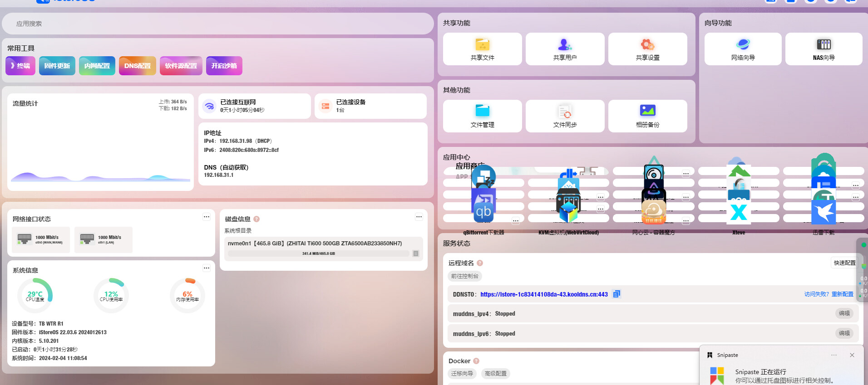The image size is (868, 385).
Task: Open the 系统信息 more-options menu
Action: click(x=207, y=268)
